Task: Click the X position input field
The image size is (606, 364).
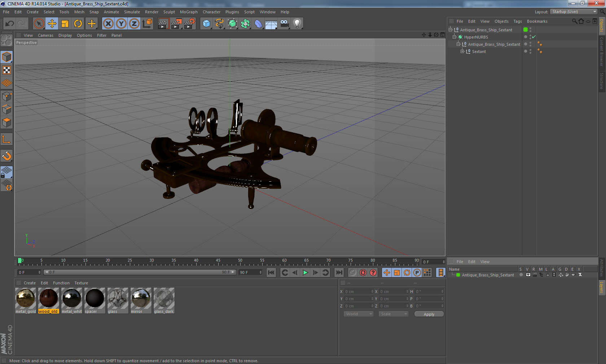Action: pyautogui.click(x=359, y=292)
